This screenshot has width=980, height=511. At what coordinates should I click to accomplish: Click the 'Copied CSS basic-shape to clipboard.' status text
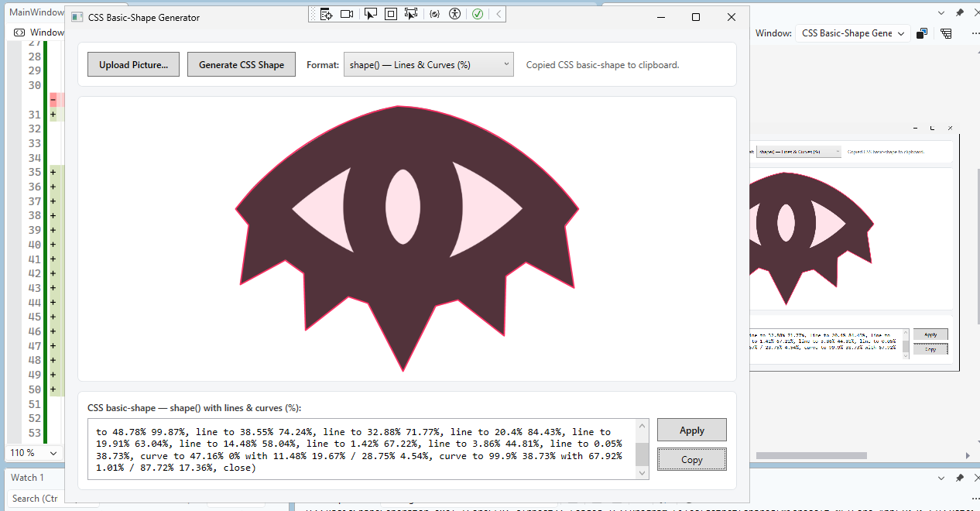tap(602, 65)
